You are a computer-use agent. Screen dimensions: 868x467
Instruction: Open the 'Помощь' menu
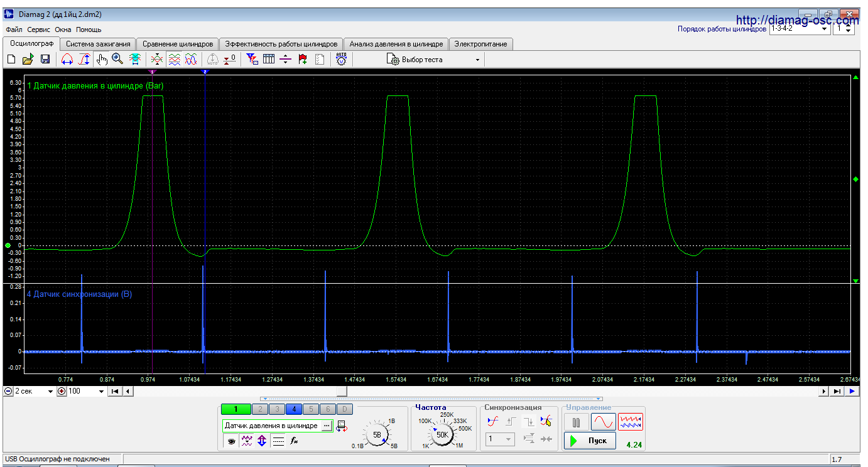pos(89,30)
